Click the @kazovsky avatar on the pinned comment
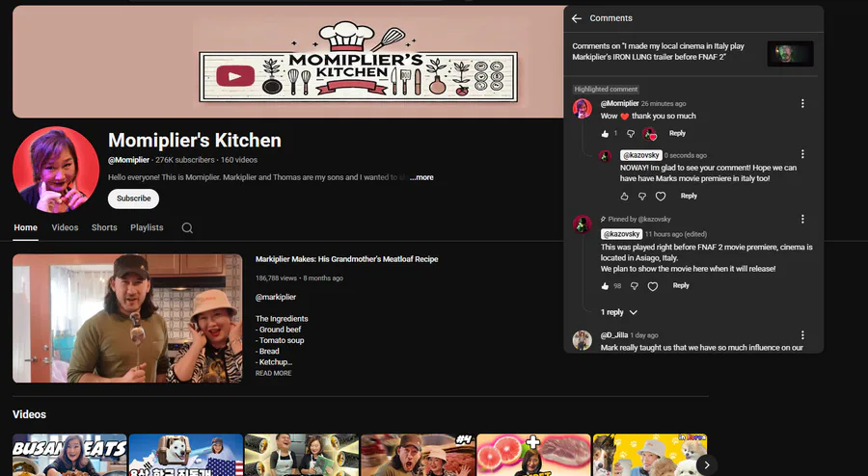The image size is (868, 476). pyautogui.click(x=582, y=225)
